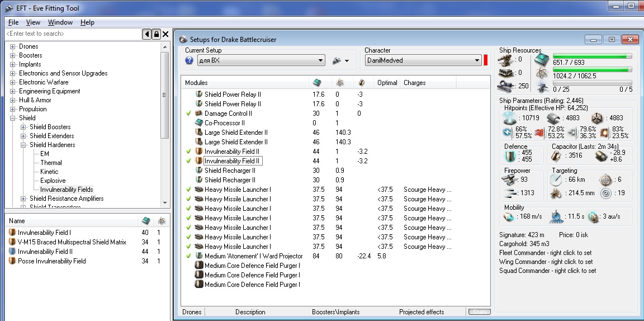The height and width of the screenshot is (321, 644).
Task: Click the turret hardpoints icon in Ship Resources
Action: tap(505, 60)
